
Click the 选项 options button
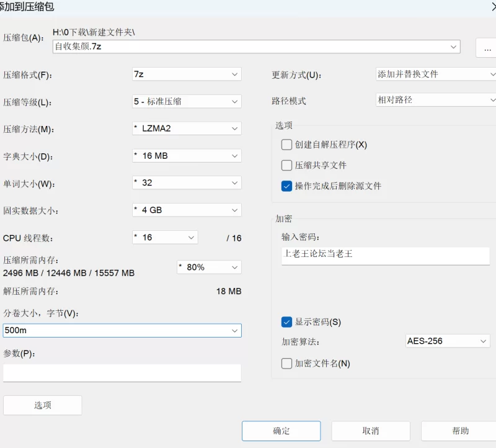pos(42,405)
